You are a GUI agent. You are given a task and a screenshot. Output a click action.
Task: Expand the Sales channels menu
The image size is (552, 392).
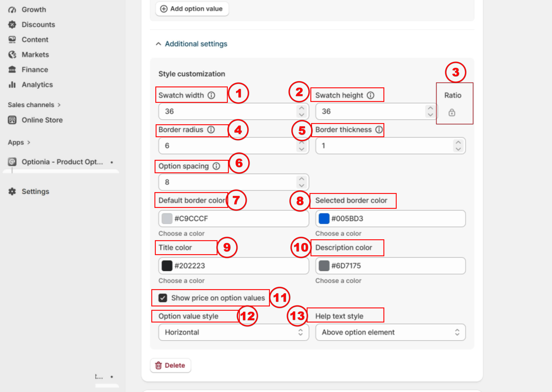point(34,105)
